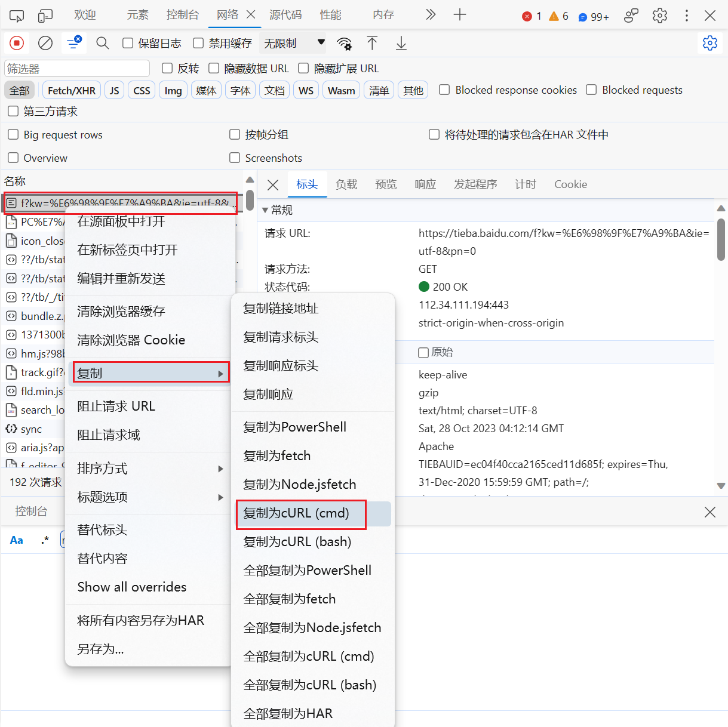Screen dimensions: 728x727
Task: Filter requests by Fetch/XHR
Action: [x=71, y=90]
